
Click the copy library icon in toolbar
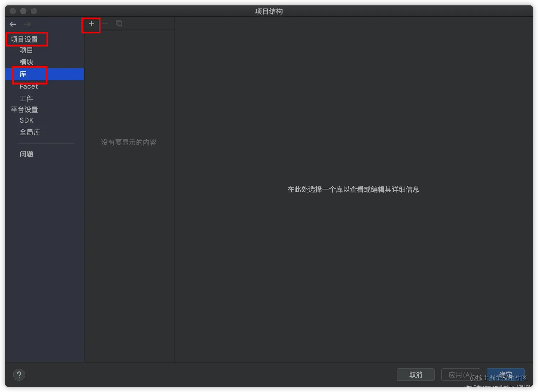(x=119, y=23)
